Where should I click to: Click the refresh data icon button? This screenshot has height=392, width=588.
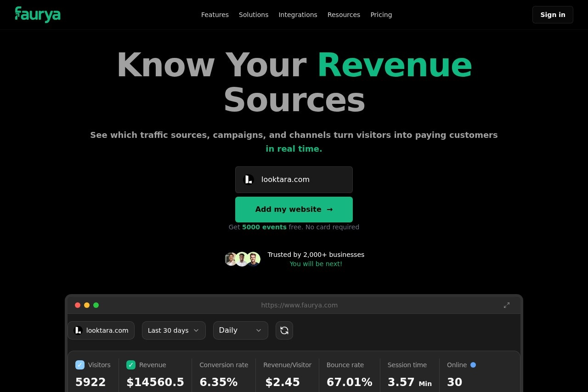tap(284, 330)
